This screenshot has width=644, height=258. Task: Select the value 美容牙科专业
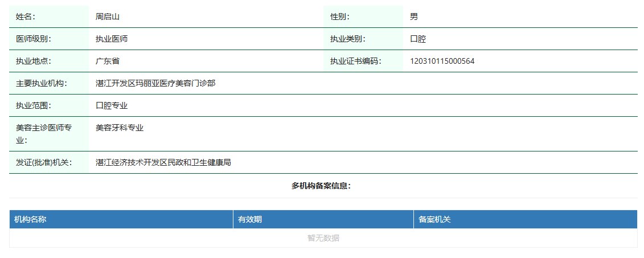(120, 128)
